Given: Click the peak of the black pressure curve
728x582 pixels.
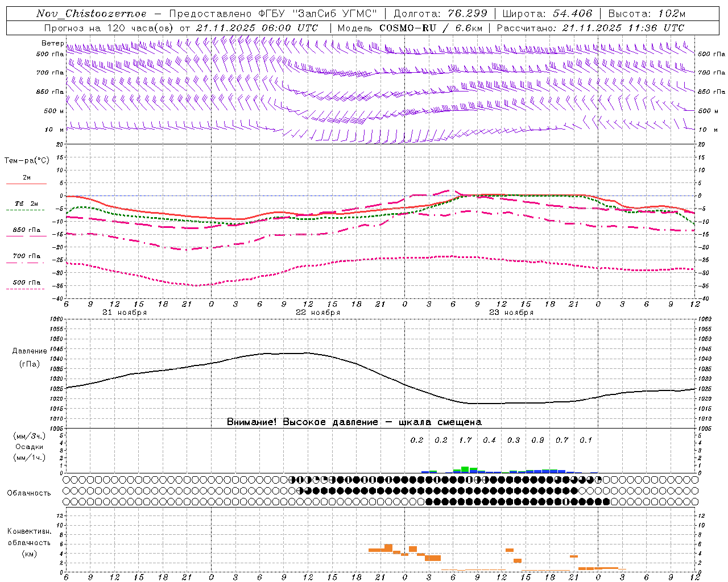Looking at the screenshot, I should pos(307,352).
